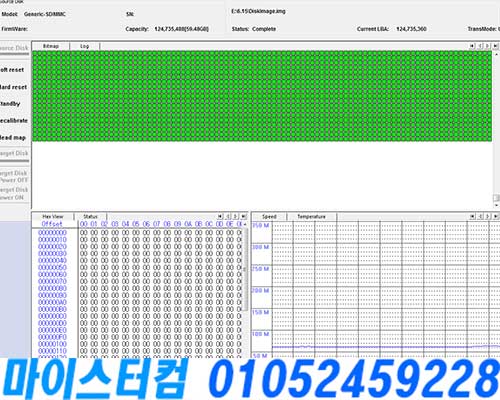Select hex row offset 00000050
500x400 pixels.
click(x=52, y=268)
